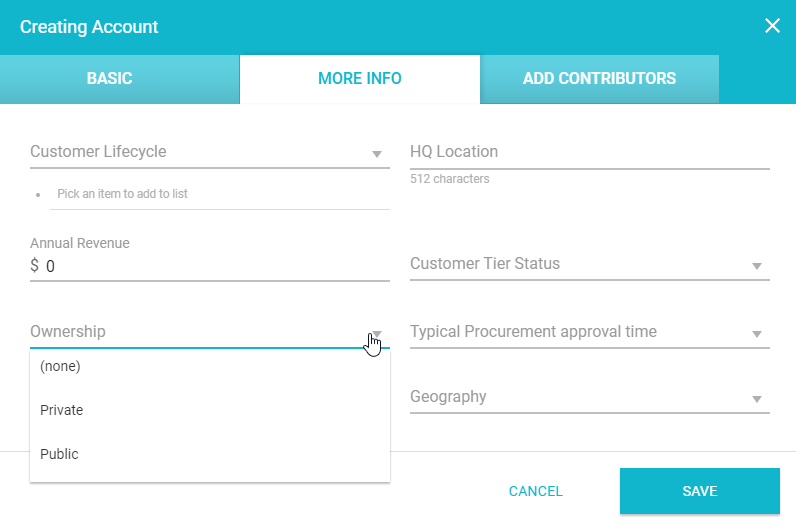
Task: Click the Geography dropdown arrow icon
Action: point(757,399)
